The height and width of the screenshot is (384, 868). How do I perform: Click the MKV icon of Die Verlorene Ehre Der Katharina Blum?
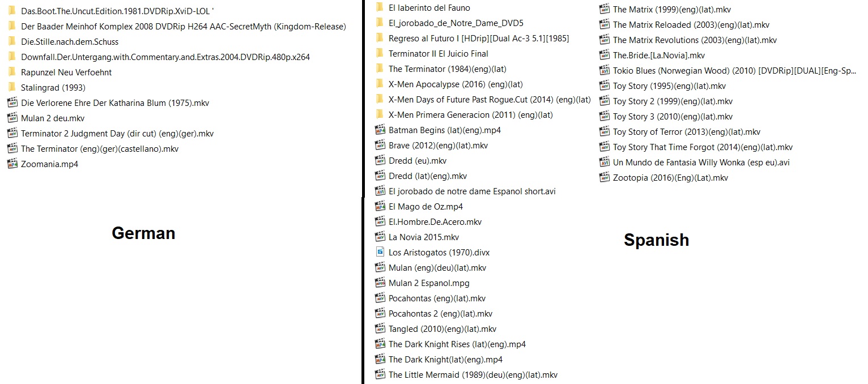click(x=12, y=103)
